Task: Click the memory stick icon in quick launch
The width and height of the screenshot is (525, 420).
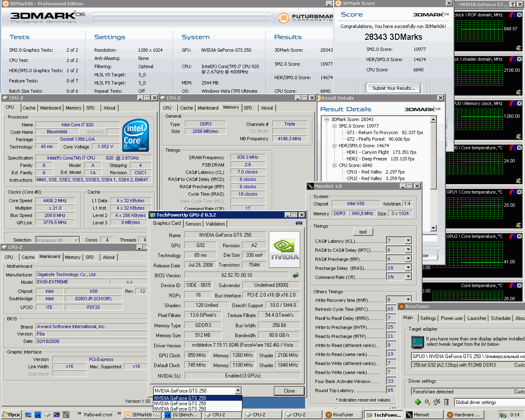Action: coord(66,415)
